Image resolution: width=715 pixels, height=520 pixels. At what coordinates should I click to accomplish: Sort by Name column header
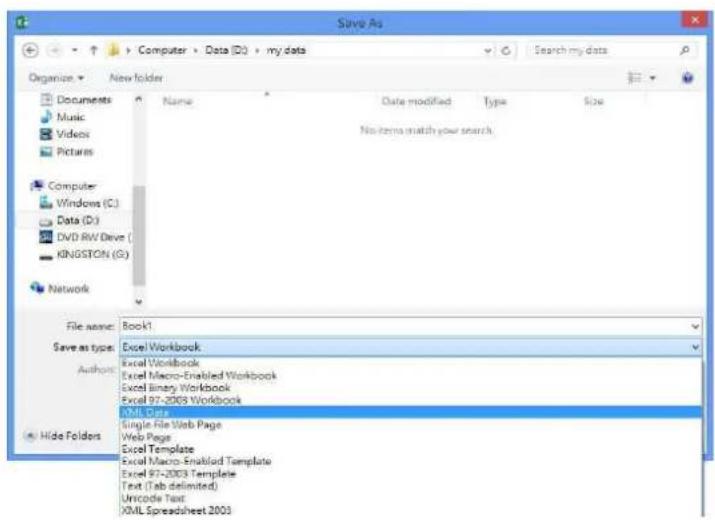pos(178,101)
